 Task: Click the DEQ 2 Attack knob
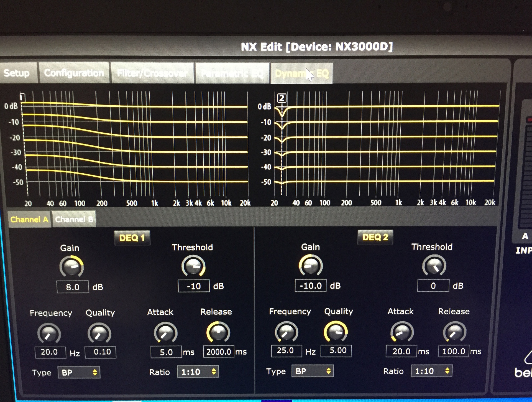pos(402,332)
